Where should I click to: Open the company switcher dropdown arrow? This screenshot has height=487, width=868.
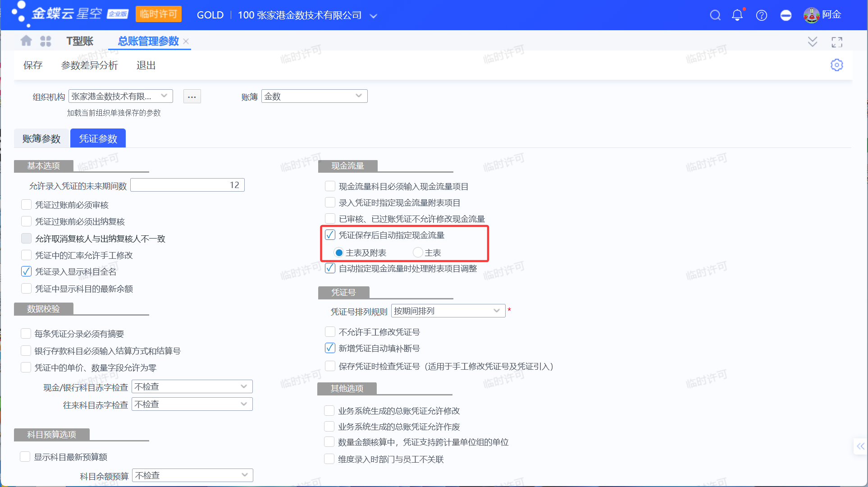373,16
